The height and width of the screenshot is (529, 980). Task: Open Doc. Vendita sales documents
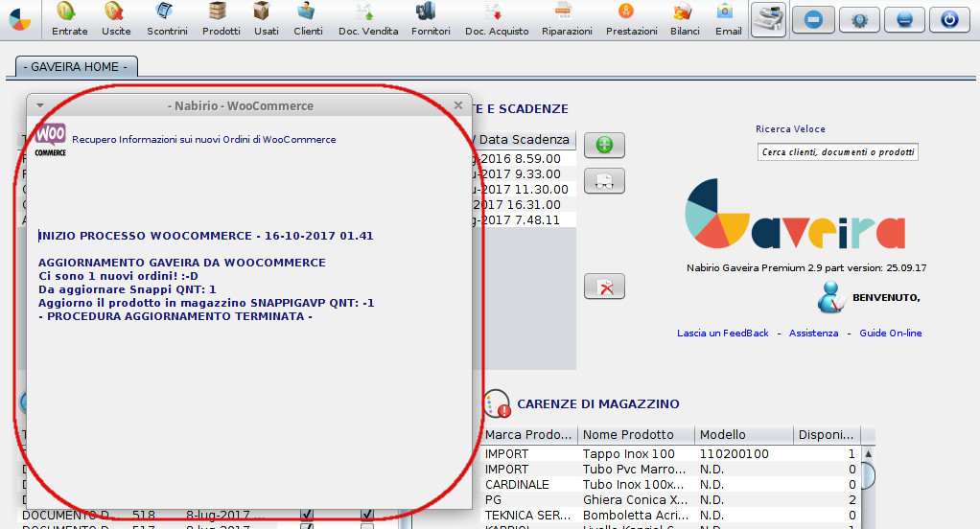pos(368,19)
